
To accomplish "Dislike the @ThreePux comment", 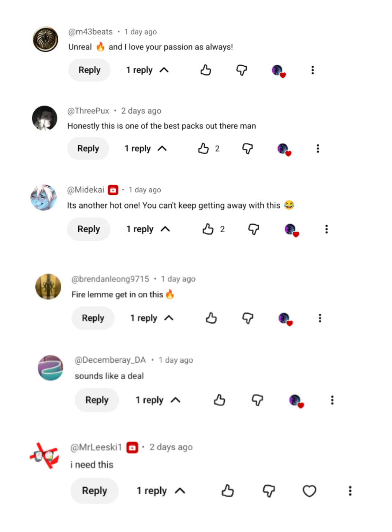I will 248,148.
